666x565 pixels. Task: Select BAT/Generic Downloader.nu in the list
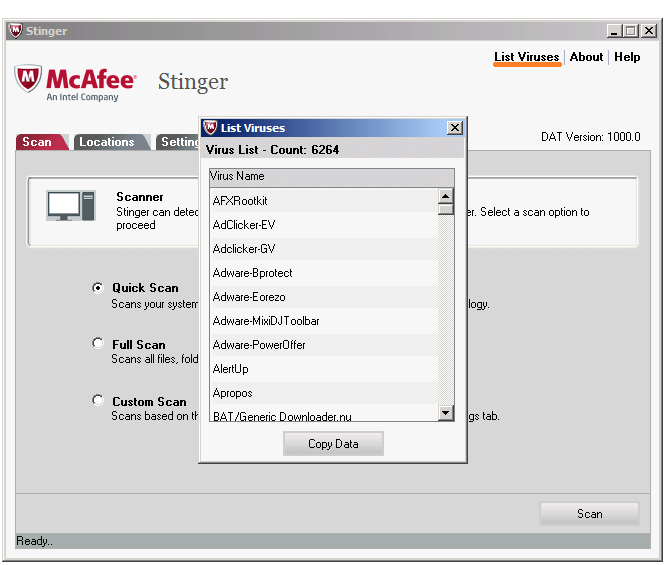coord(324,414)
